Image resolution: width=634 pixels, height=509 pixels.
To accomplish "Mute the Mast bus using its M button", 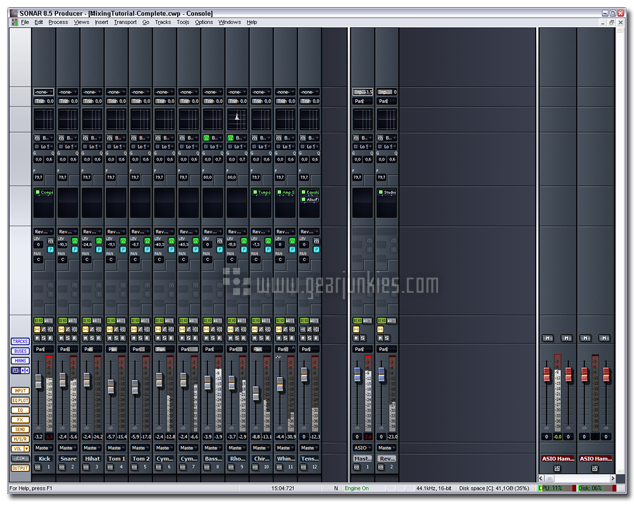I will click(356, 338).
